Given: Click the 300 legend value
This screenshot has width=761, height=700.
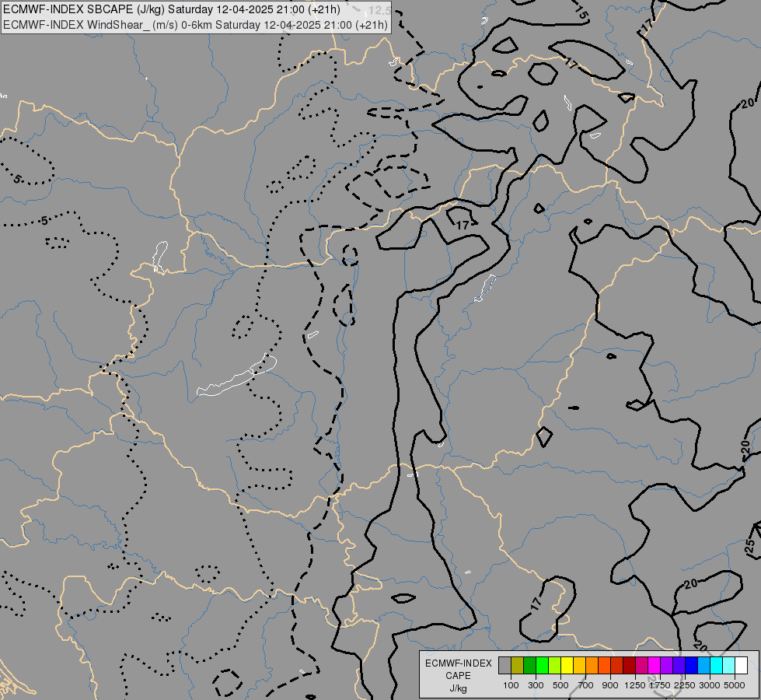Looking at the screenshot, I should [x=536, y=685].
